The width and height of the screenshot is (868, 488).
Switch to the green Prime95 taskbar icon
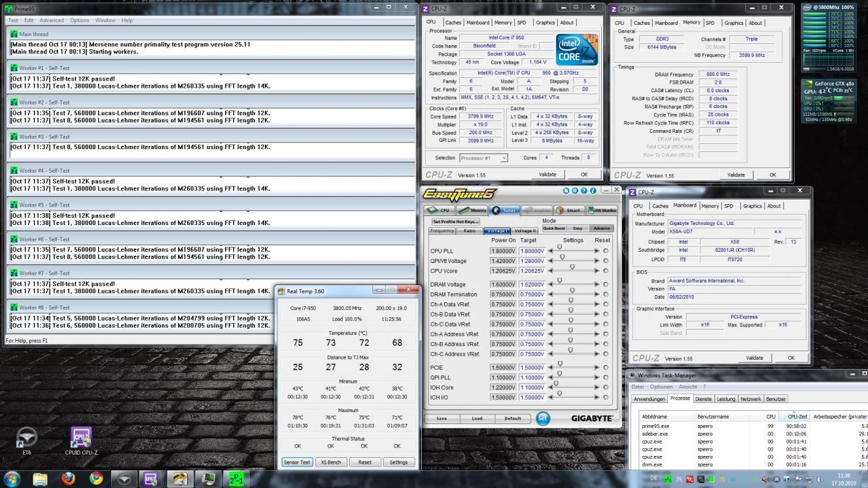pyautogui.click(x=236, y=478)
